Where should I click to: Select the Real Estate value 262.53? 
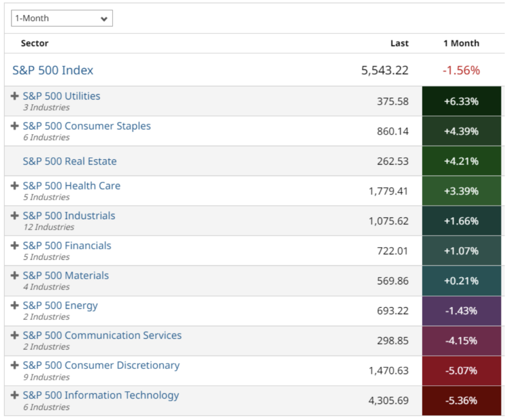[x=393, y=161]
